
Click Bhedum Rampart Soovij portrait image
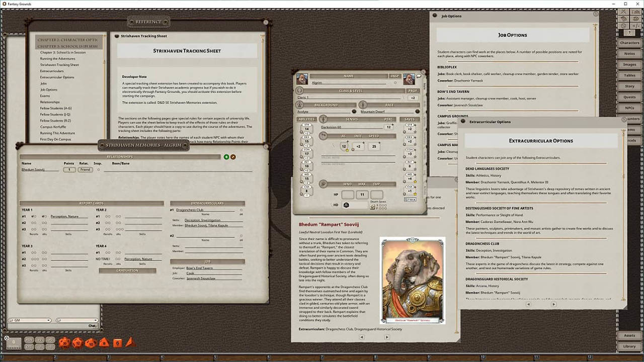click(412, 280)
